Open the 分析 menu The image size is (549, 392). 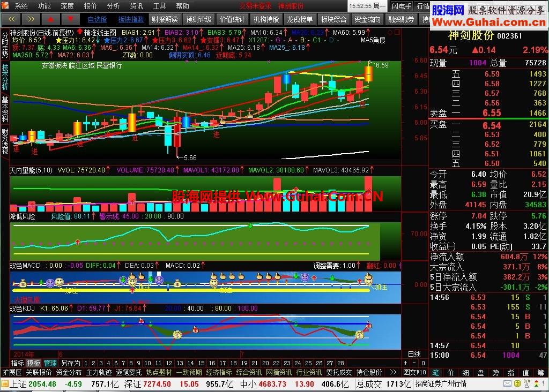pos(113,5)
